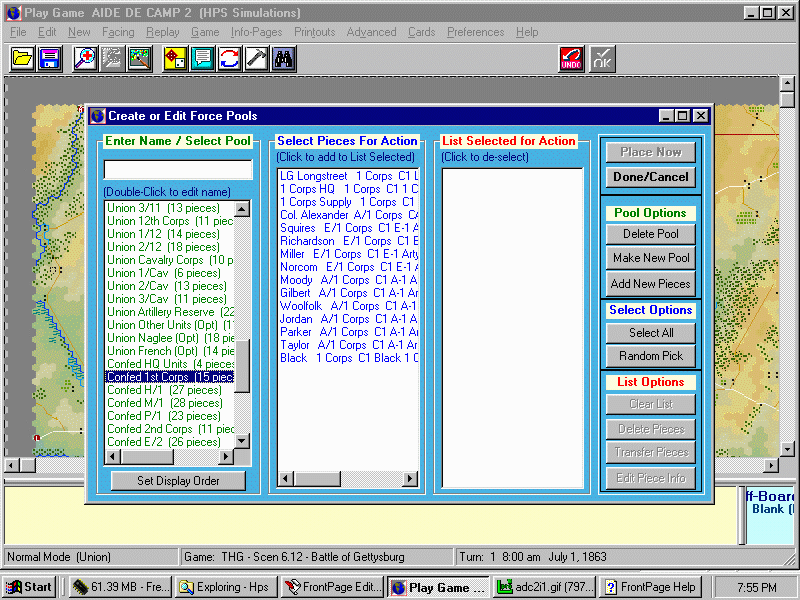Screen dimensions: 800x600
Task: Add 'Woolfolk' piece to the list
Action: point(348,306)
